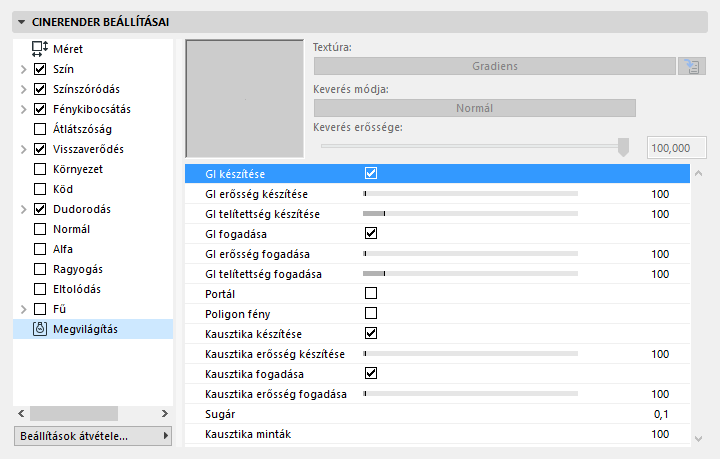This screenshot has height=459, width=720.
Task: Click the GI erősség készítése slider
Action: [470, 194]
